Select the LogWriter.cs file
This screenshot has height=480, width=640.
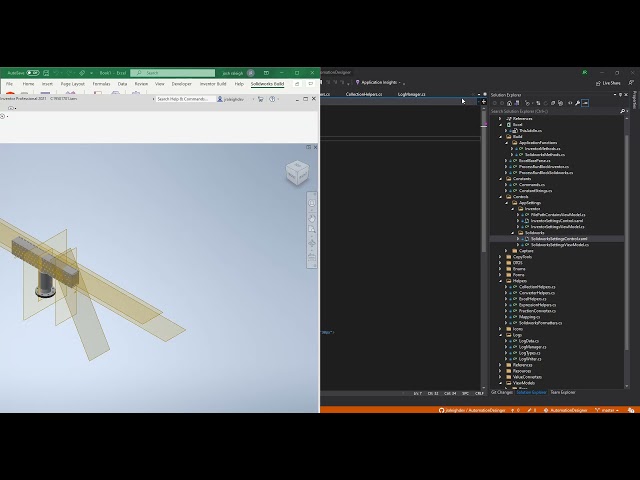530,359
